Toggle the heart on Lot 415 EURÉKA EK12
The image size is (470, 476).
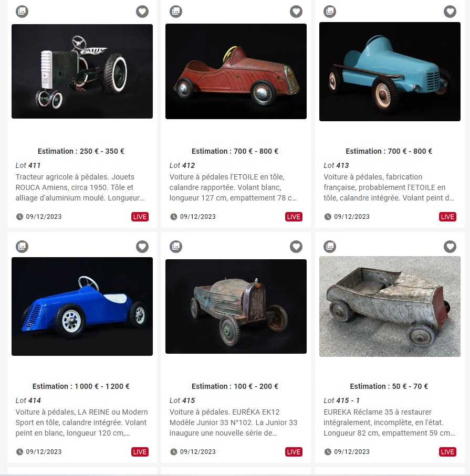pos(296,247)
